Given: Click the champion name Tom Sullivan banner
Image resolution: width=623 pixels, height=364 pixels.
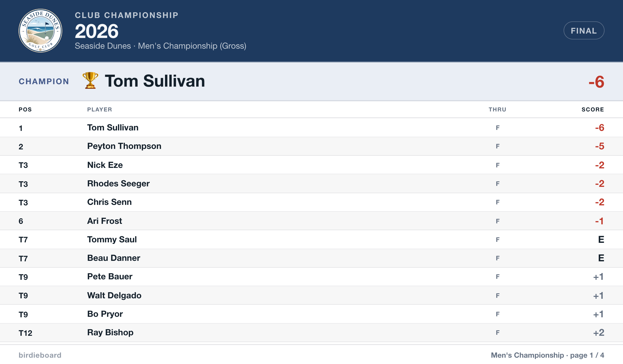Looking at the screenshot, I should pyautogui.click(x=155, y=81).
